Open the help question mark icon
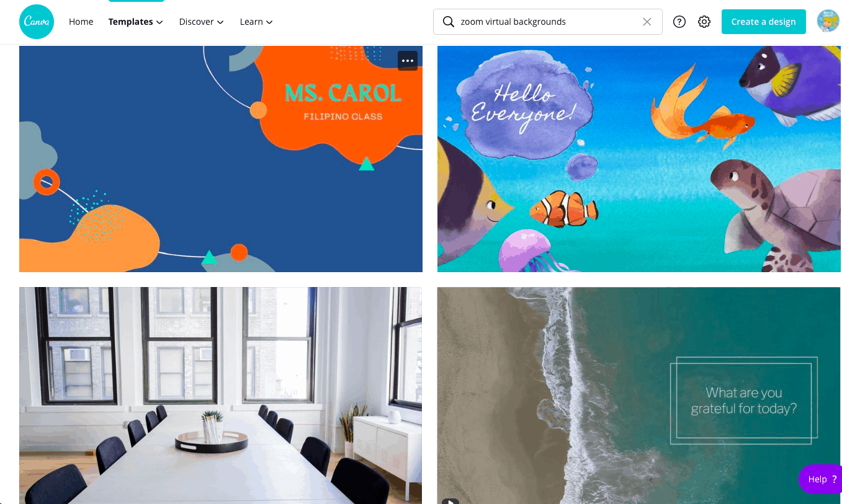 coord(679,22)
